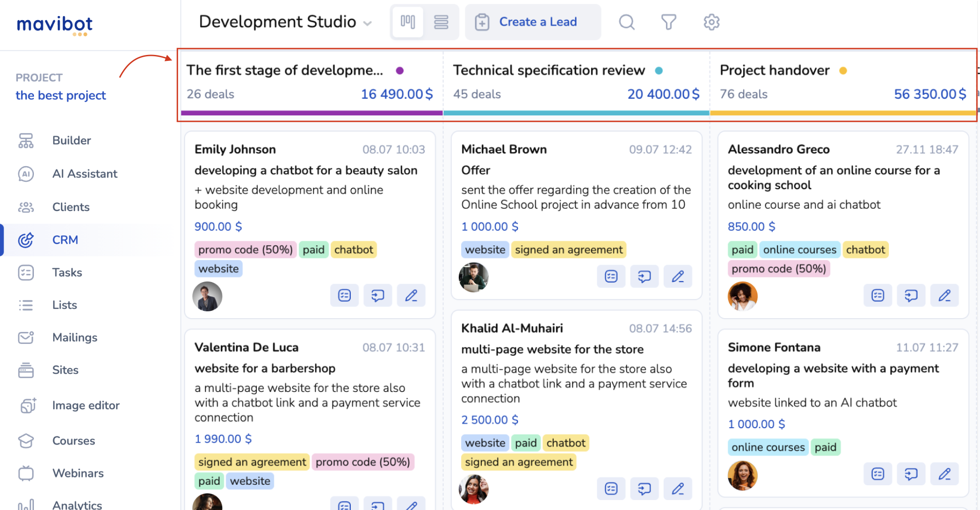980x510 pixels.
Task: Switch to kanban board view
Action: coord(408,22)
